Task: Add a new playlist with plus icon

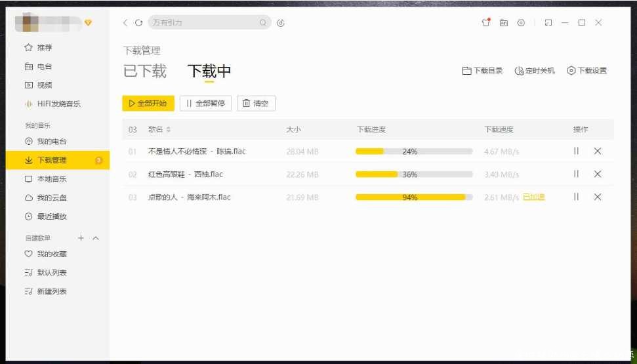Action: point(81,237)
